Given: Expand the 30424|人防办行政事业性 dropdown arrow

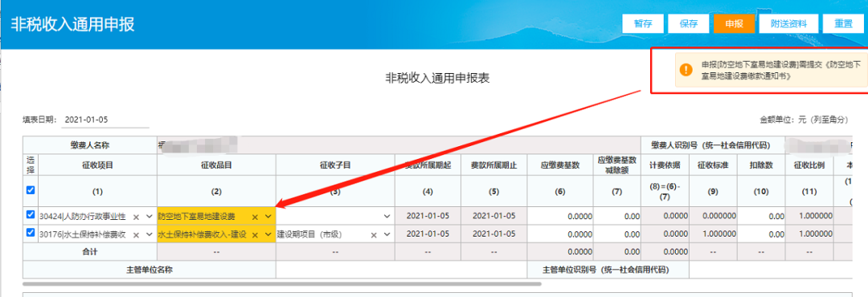Looking at the screenshot, I should coord(149,216).
